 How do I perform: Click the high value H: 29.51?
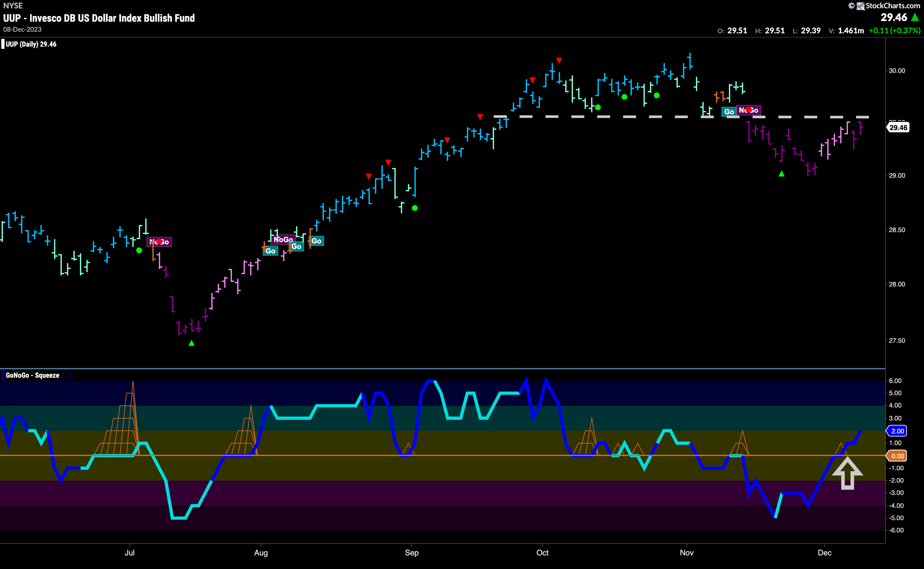click(x=770, y=30)
